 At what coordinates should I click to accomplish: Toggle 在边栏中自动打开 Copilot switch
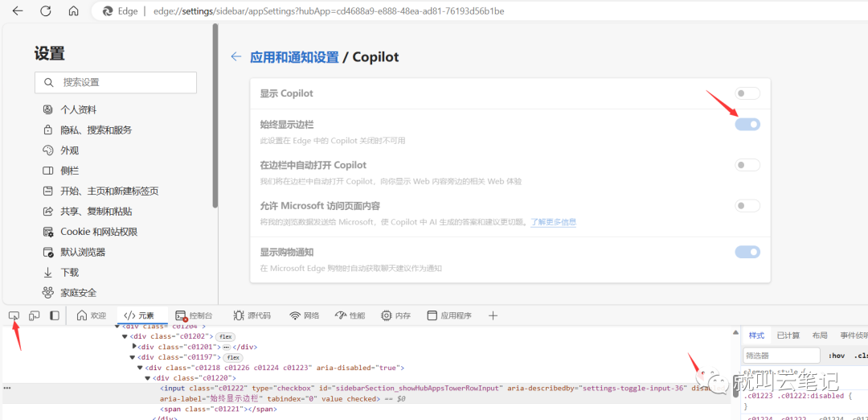pos(747,165)
